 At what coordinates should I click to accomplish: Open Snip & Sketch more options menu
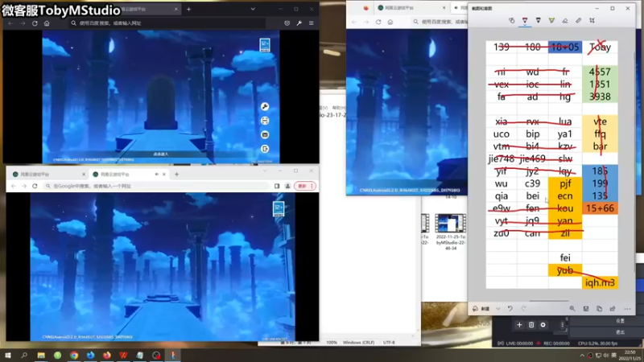pyautogui.click(x=627, y=309)
